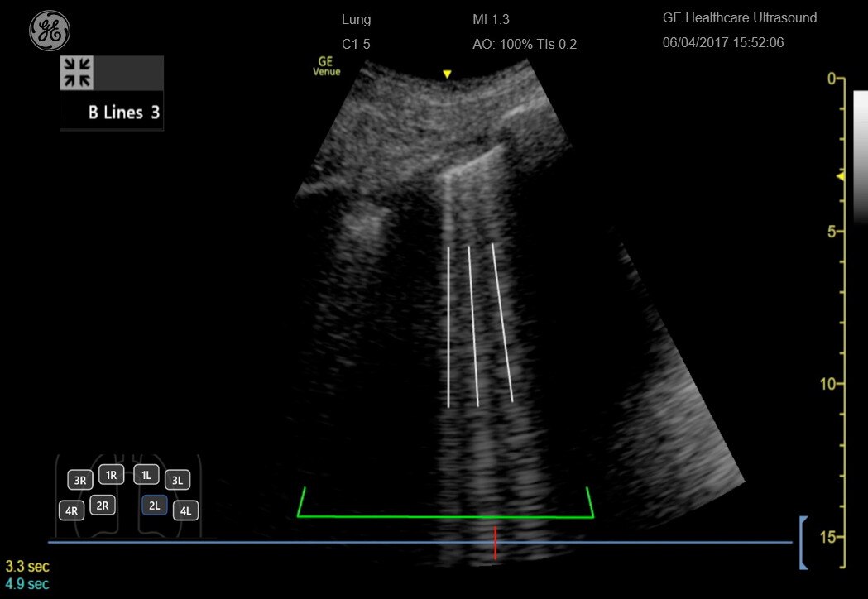868x599 pixels.
Task: Select lung zone 4L
Action: pyautogui.click(x=185, y=510)
